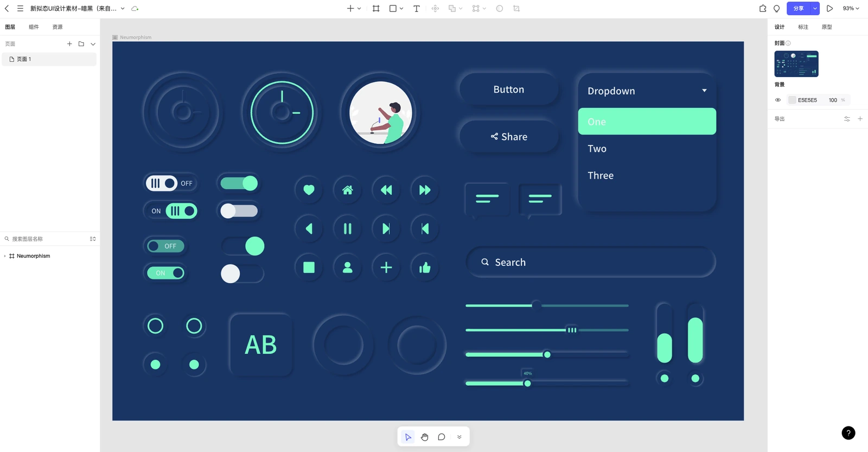Open the comment tool in bottom bar
This screenshot has height=452, width=868.
pyautogui.click(x=442, y=437)
